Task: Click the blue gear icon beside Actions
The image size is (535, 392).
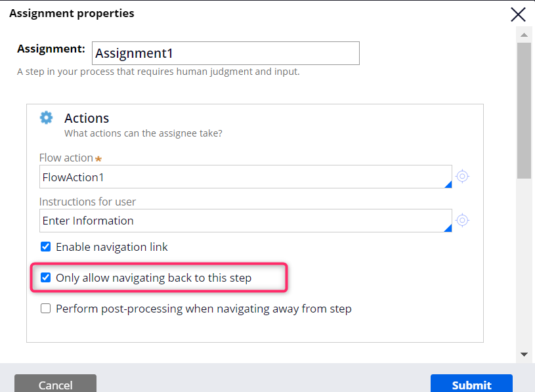Action: 46,118
